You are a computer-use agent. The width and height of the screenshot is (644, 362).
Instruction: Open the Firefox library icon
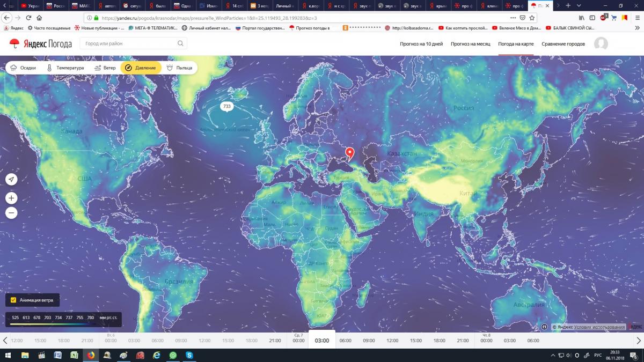pyautogui.click(x=581, y=18)
